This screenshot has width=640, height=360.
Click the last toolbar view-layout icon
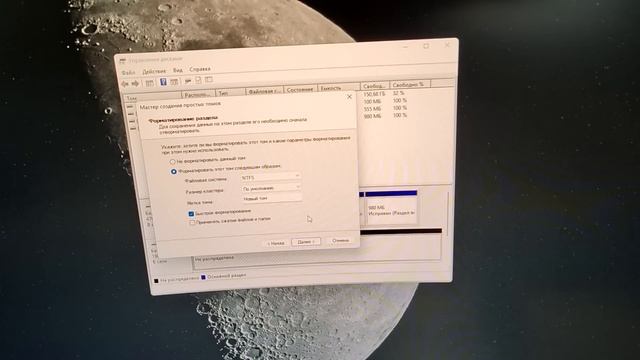[x=209, y=80]
